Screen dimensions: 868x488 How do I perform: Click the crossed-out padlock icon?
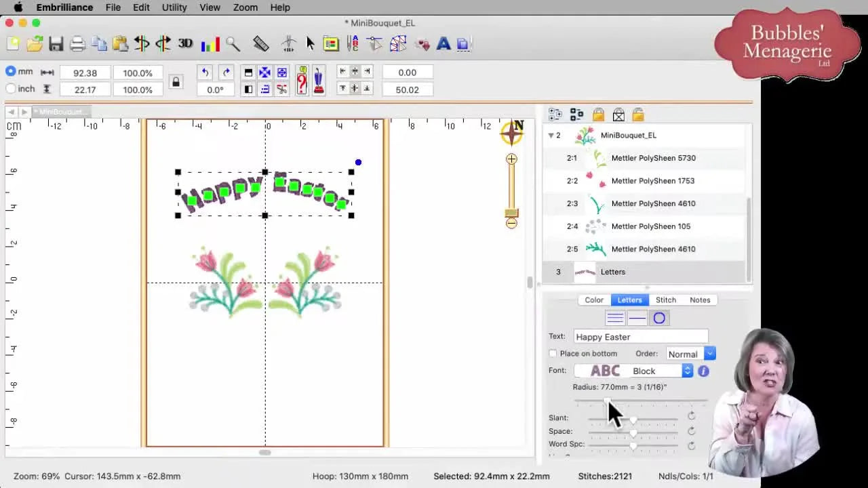click(x=618, y=115)
